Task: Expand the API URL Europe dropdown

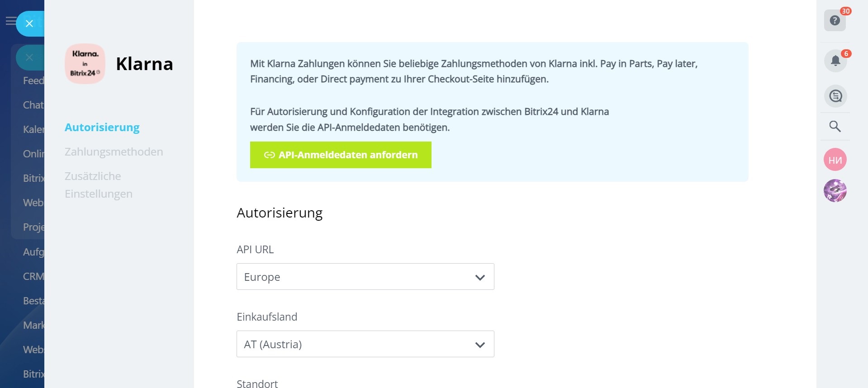Action: click(x=365, y=277)
